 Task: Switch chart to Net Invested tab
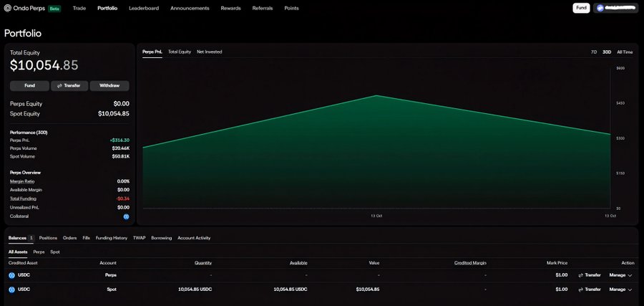tap(210, 52)
